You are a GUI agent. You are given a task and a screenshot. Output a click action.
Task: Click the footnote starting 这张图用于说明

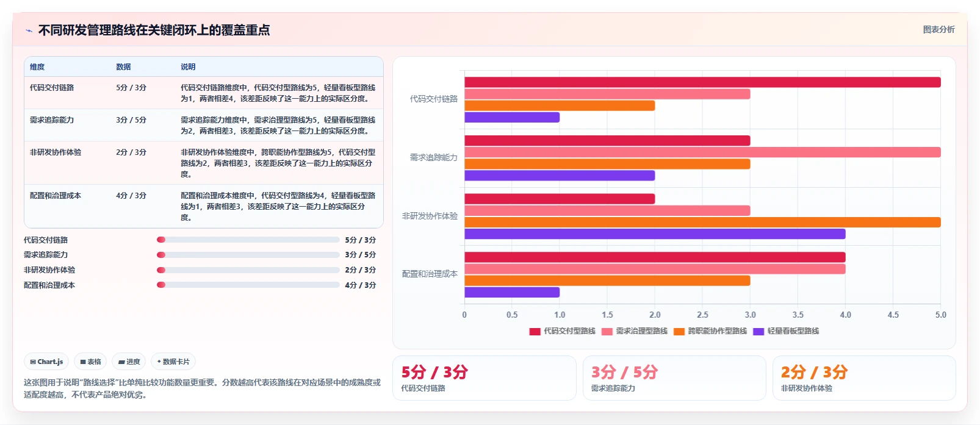click(x=202, y=388)
